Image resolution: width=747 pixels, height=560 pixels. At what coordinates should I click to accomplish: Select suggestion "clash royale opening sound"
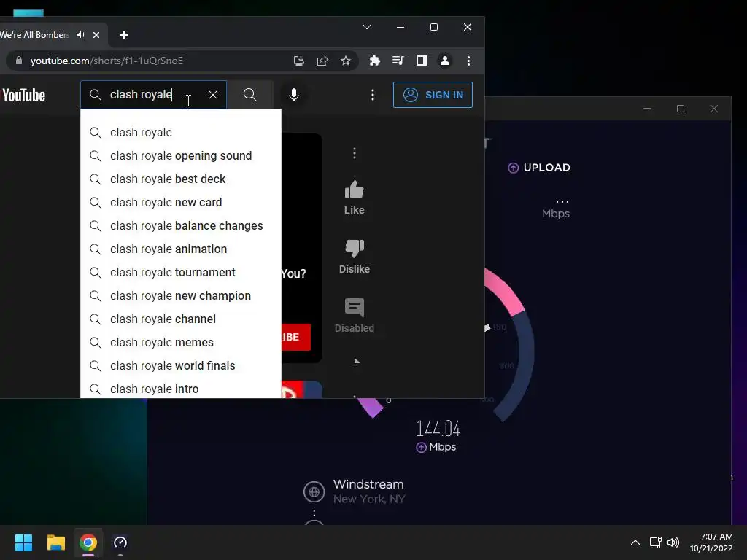tap(181, 156)
